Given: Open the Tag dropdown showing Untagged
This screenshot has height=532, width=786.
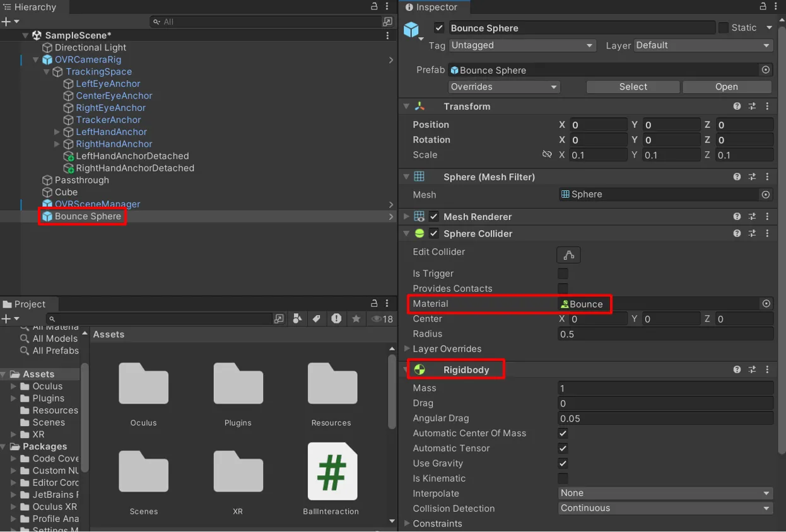Looking at the screenshot, I should click(x=521, y=45).
